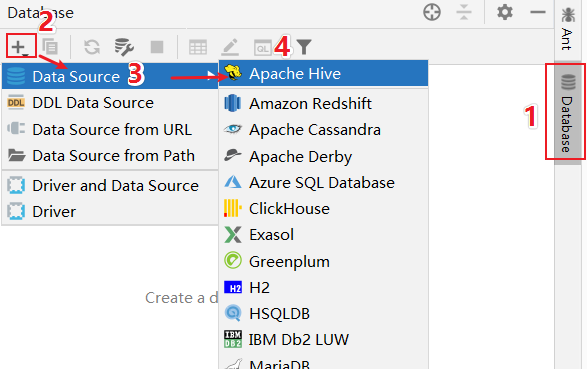Select Data Source from URL
Screen dimensions: 587x369
(110, 129)
